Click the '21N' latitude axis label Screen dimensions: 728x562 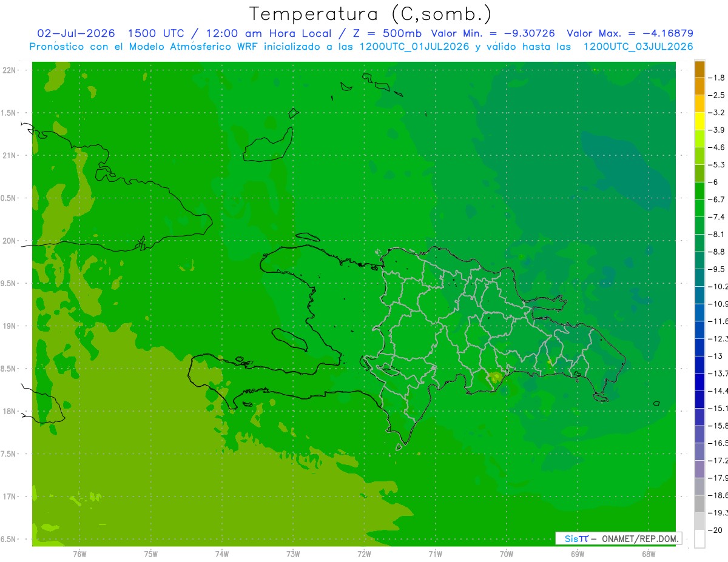coord(10,156)
